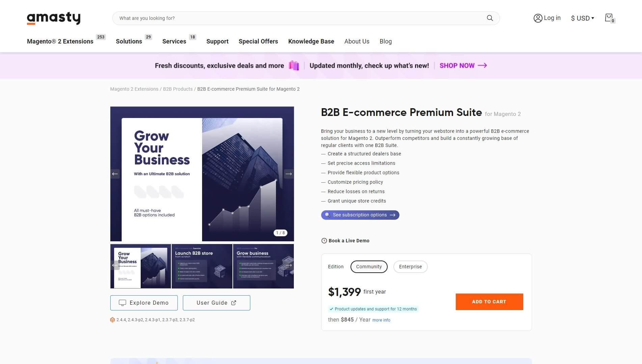Click See subscription options button
The width and height of the screenshot is (642, 364).
pos(360,215)
